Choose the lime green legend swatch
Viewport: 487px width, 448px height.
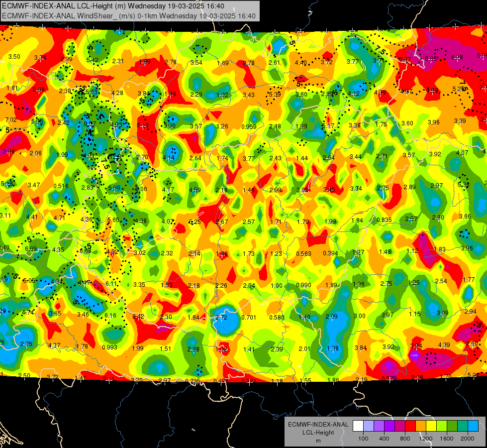click(442, 426)
